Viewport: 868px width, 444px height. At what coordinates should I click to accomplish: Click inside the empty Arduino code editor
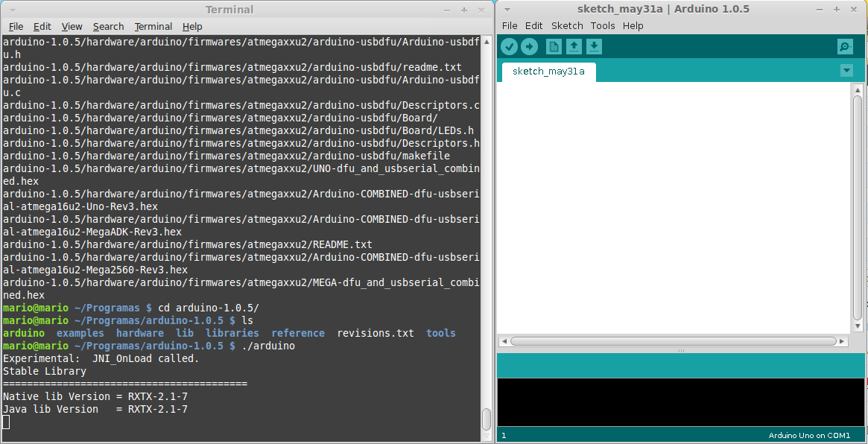click(x=674, y=208)
